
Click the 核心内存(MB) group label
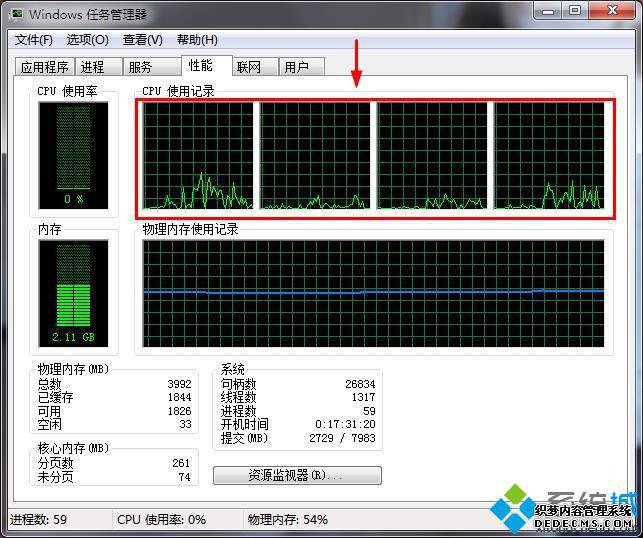73,448
